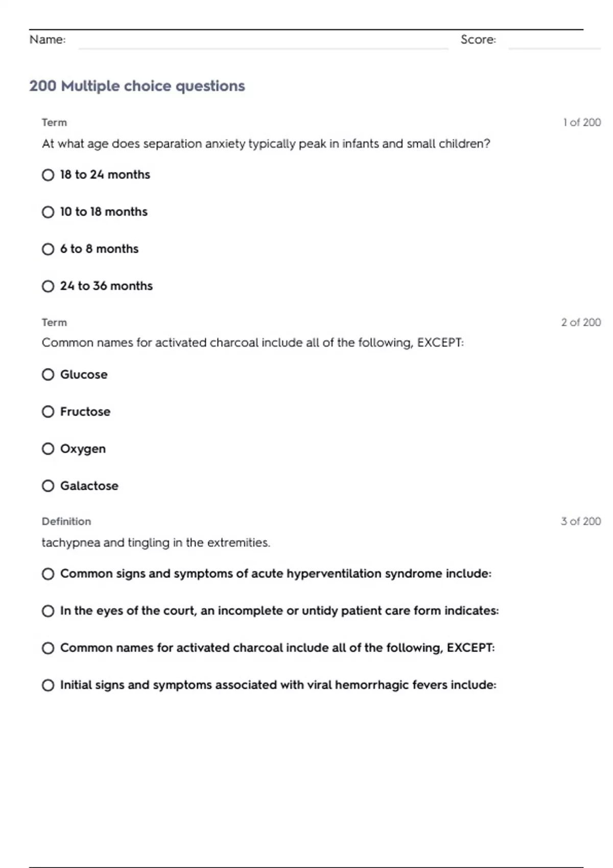Choose the Fructose option
This screenshot has height=868, width=613.
48,412
